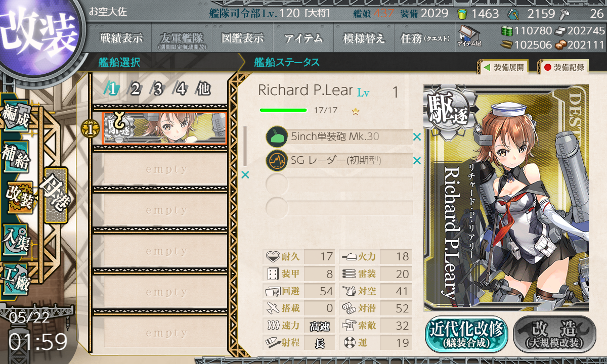Remove the SG レーダー with its X

[417, 161]
